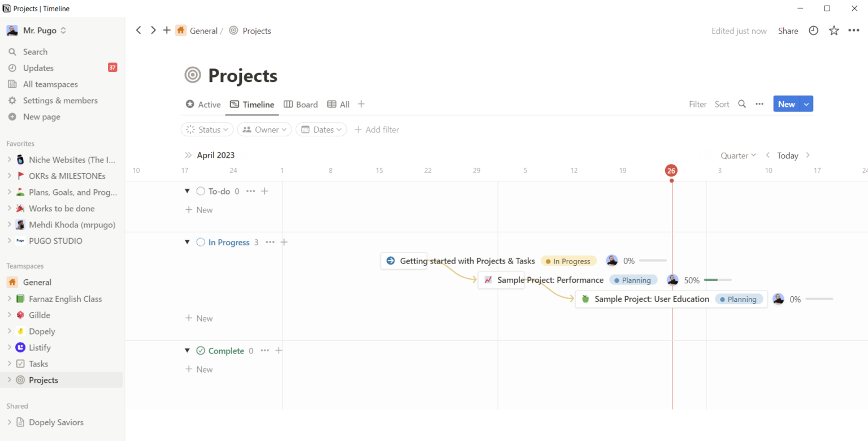This screenshot has height=441, width=868.
Task: Open Search from the sidebar
Action: 34,51
